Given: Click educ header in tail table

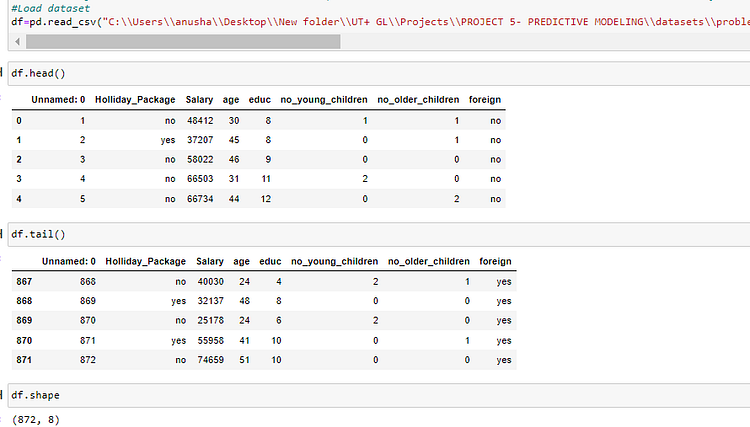Looking at the screenshot, I should tap(270, 261).
